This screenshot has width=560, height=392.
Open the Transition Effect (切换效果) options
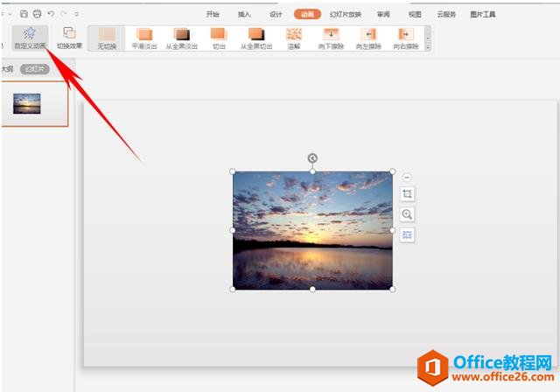tap(70, 38)
